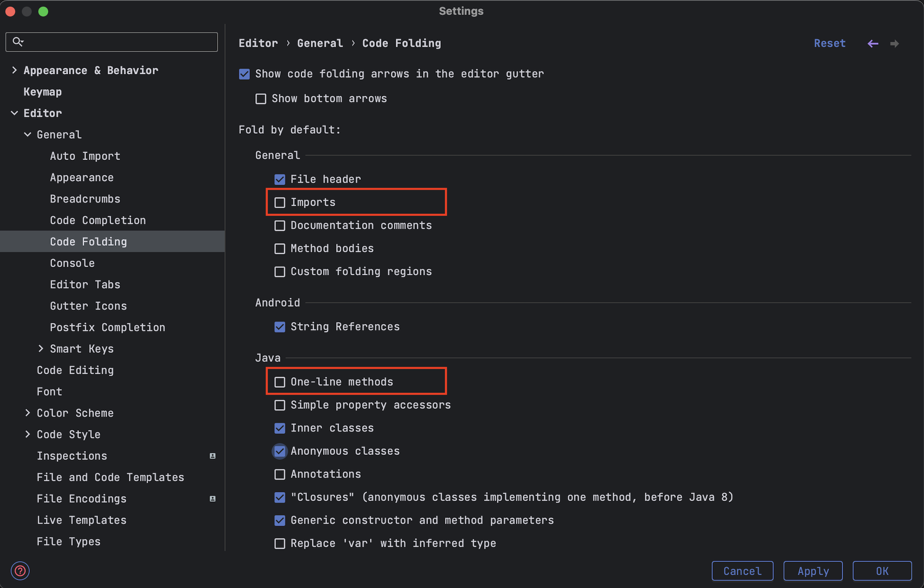Click the forward navigation arrow
This screenshot has height=588, width=924.
[x=895, y=43]
